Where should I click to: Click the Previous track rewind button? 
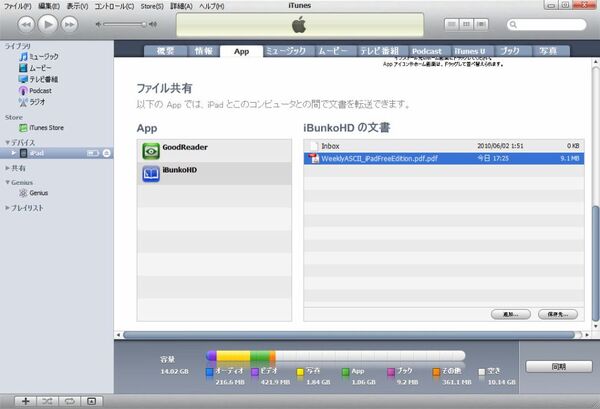coord(26,24)
